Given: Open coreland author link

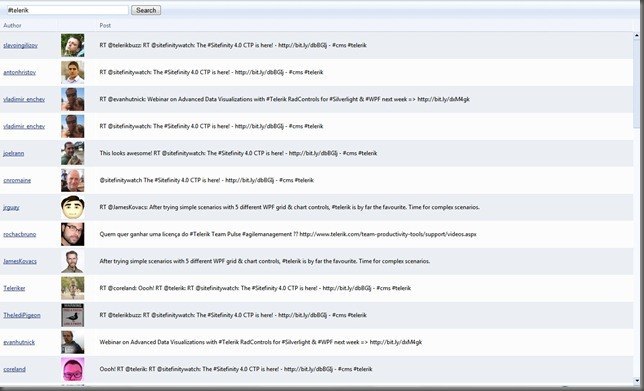Looking at the screenshot, I should click(x=14, y=369).
